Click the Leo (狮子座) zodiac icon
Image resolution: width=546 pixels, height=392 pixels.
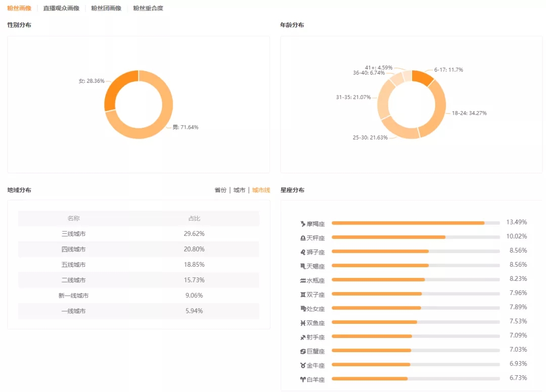coord(303,252)
